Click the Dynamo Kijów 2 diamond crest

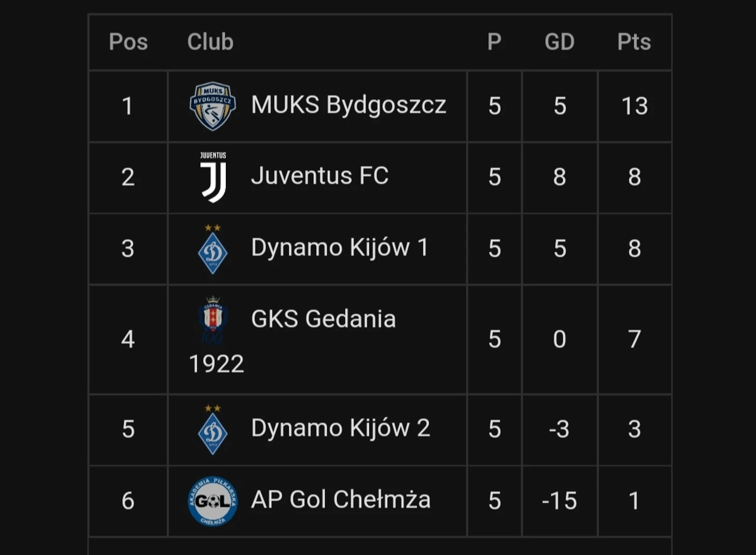213,430
